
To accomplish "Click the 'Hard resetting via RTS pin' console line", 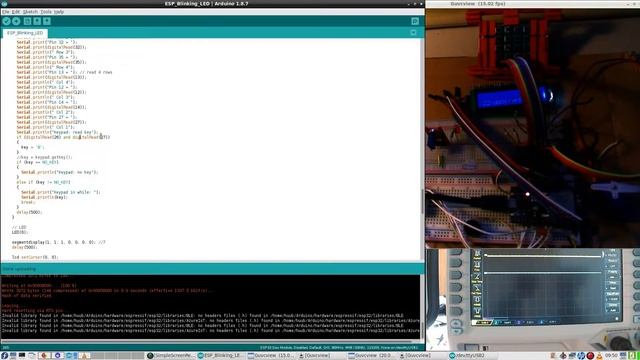I will (33, 311).
